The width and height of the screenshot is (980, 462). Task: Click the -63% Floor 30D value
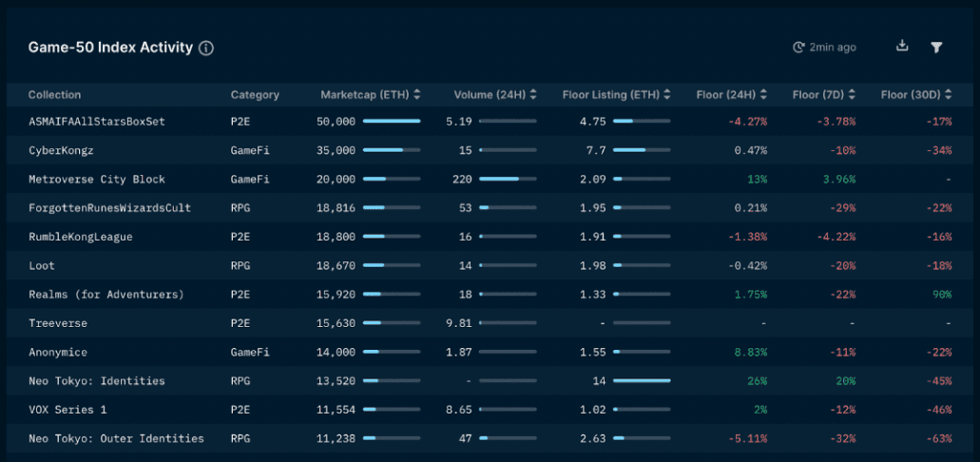pos(939,438)
